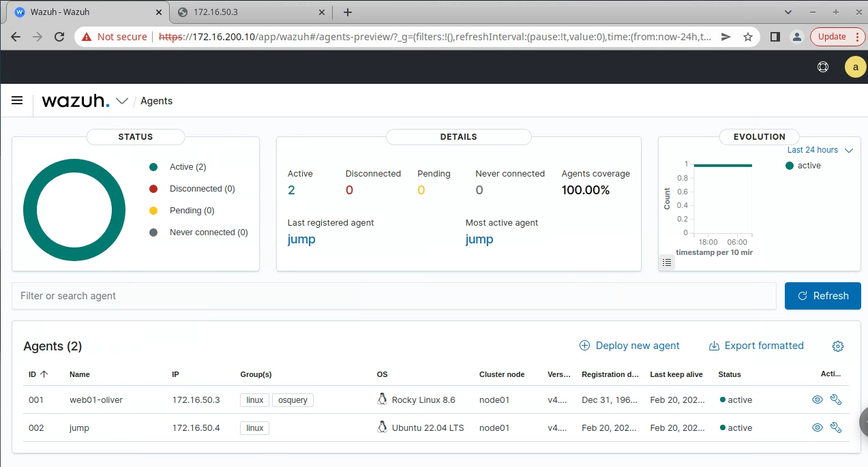Click the Never connected count 0
The image size is (868, 467).
coord(479,190)
